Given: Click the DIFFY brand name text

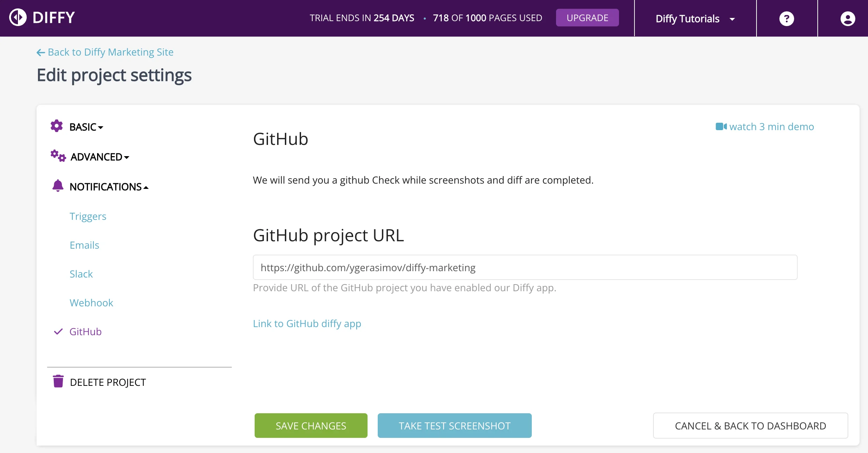Looking at the screenshot, I should [x=54, y=18].
